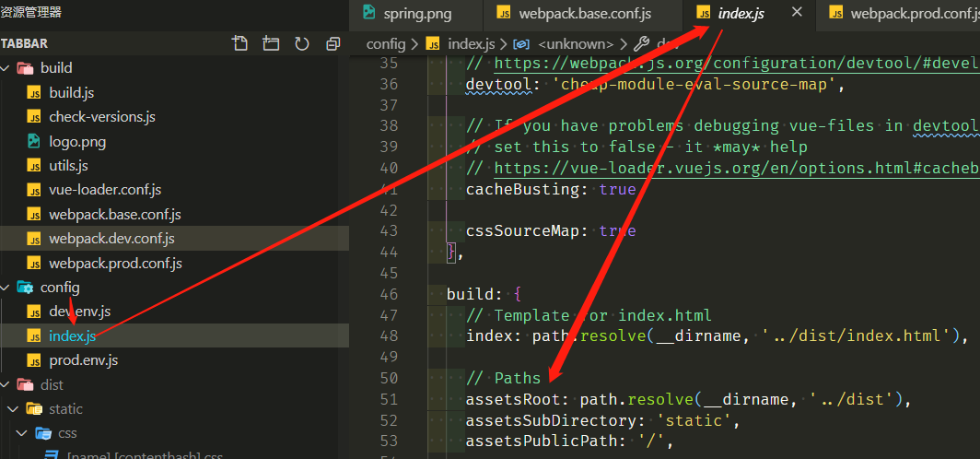Click line number 46 in the gutter
The height and width of the screenshot is (459, 980).
point(388,294)
